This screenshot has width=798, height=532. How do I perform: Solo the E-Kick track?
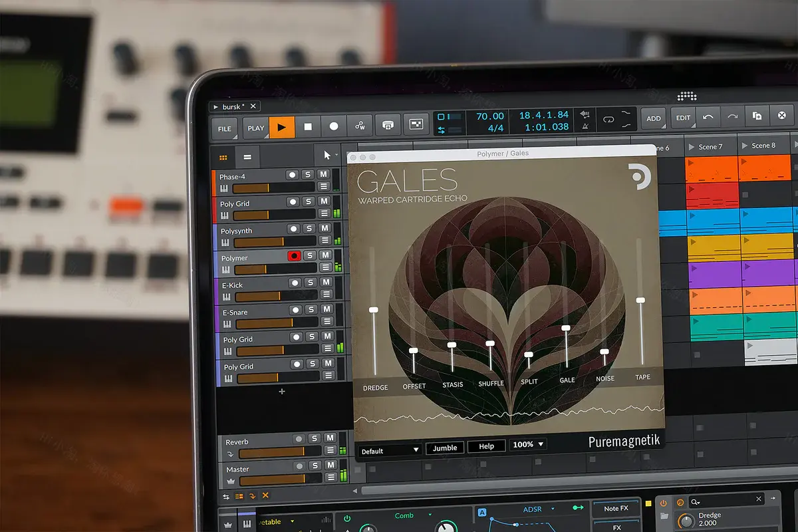click(309, 282)
